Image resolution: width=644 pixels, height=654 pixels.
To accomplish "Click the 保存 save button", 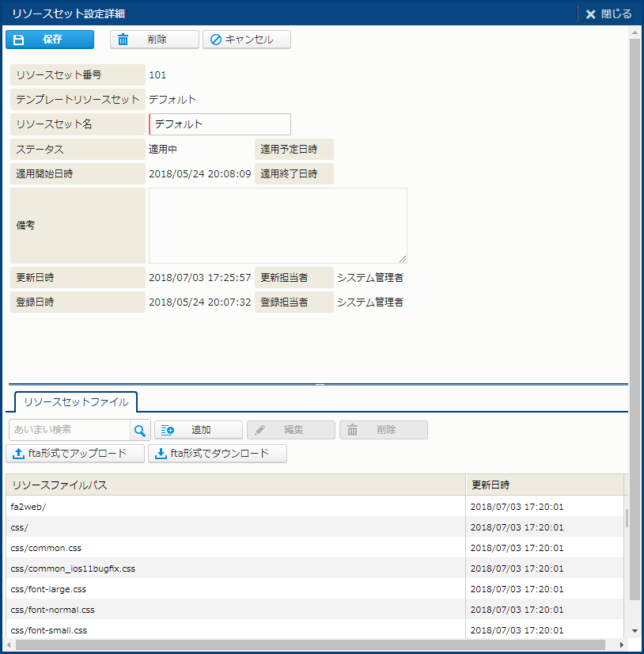I will coord(50,40).
